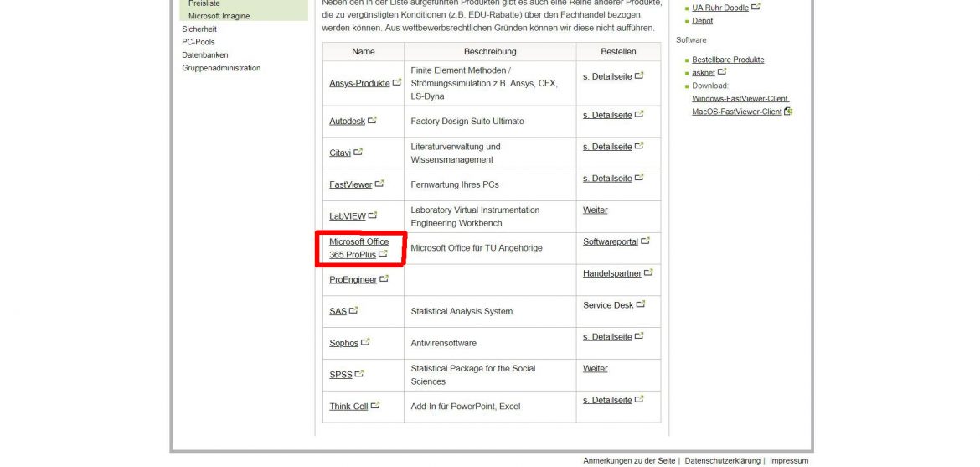Click external icon beside FastViewer Detailseite
The height and width of the screenshot is (467, 980).
639,177
